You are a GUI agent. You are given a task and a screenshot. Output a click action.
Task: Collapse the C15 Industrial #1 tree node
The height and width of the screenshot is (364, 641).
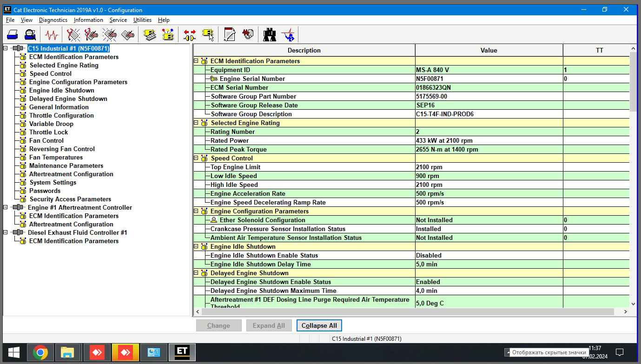point(5,48)
